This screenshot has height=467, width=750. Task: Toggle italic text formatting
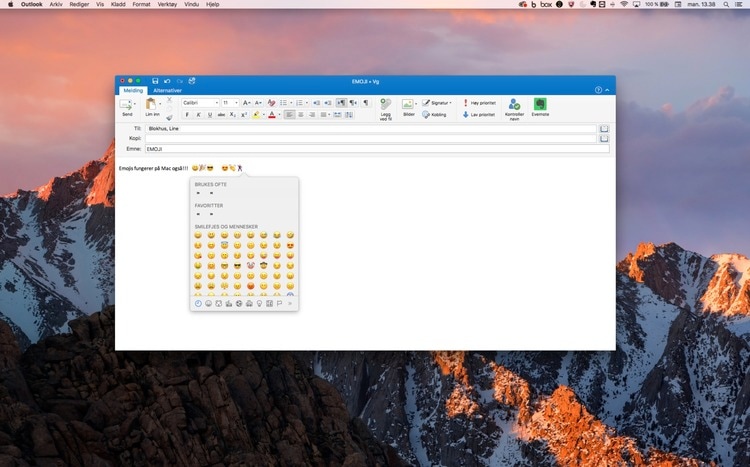coord(198,115)
